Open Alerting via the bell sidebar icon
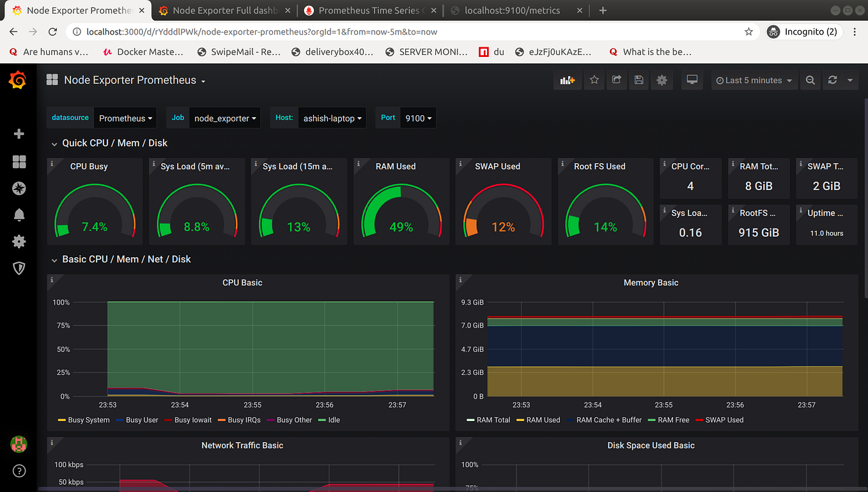868x492 pixels. tap(19, 214)
